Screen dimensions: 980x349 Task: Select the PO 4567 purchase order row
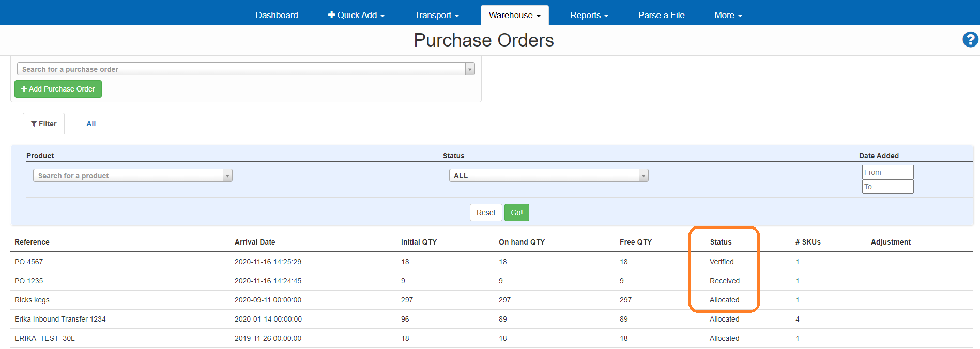[x=29, y=262]
